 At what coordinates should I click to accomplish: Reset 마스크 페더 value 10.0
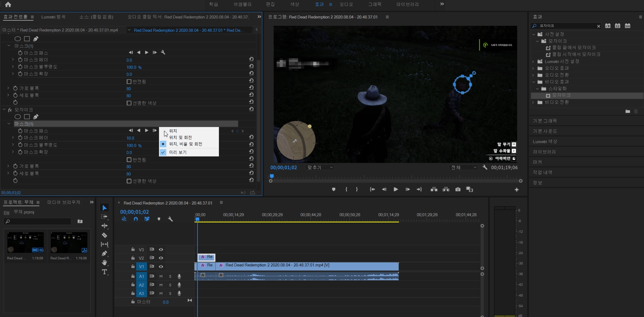pyautogui.click(x=251, y=137)
